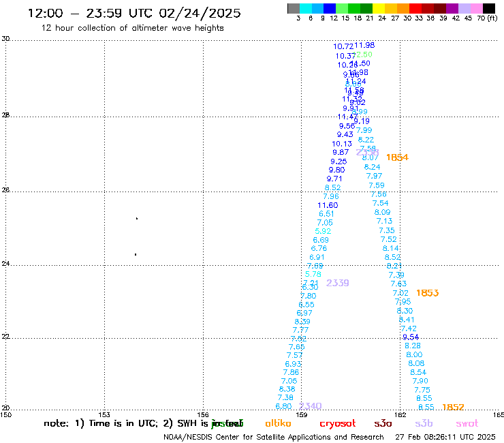This screenshot has width=504, height=443.
Task: Click the altika time label 1854
Action: 397,157
